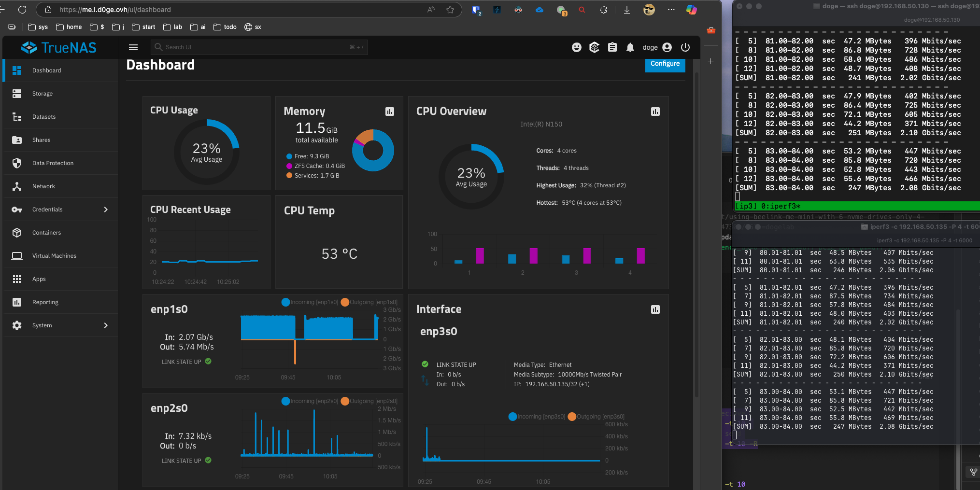980x490 pixels.
Task: Toggle Outgoing [enp2s0] legend series
Action: pyautogui.click(x=369, y=401)
